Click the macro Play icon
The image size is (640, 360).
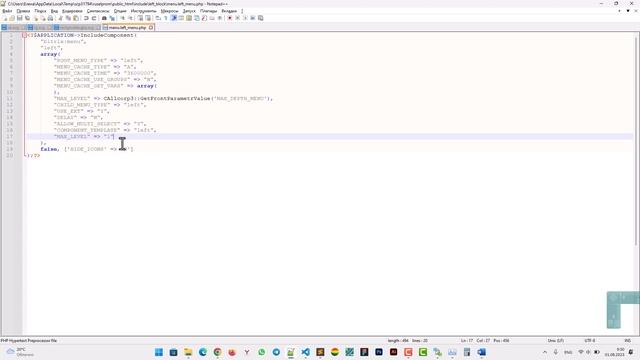tap(245, 18)
